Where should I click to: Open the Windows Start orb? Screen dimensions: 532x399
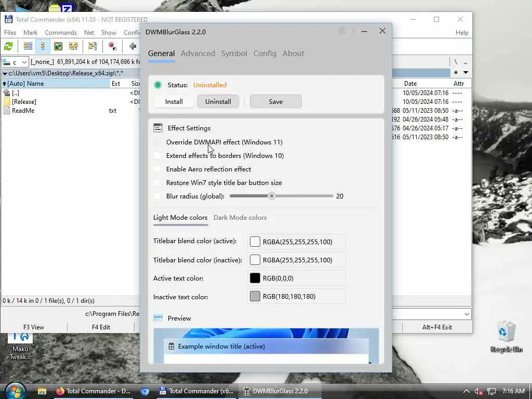click(x=15, y=391)
